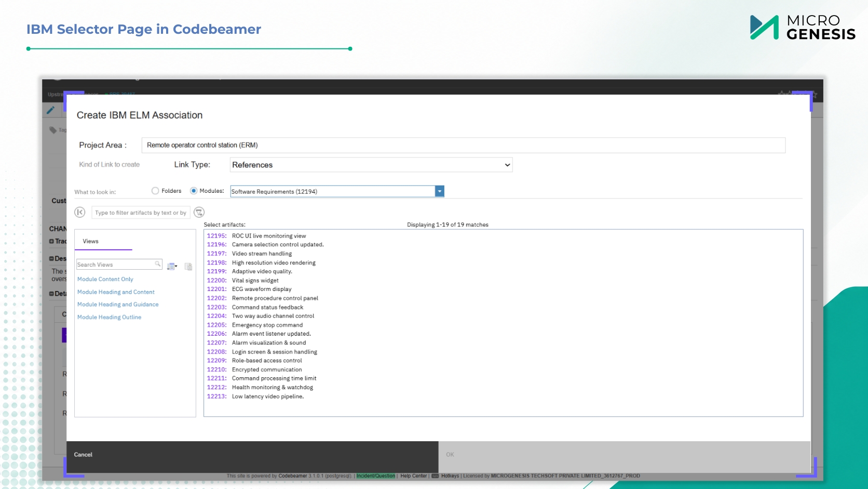
Task: Click the filter artifacts text field
Action: (141, 213)
